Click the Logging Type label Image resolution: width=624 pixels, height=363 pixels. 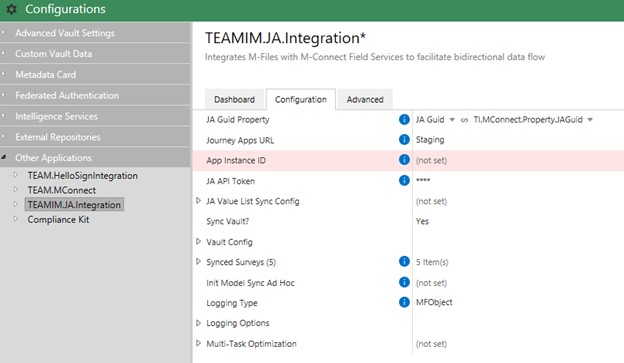tap(232, 303)
